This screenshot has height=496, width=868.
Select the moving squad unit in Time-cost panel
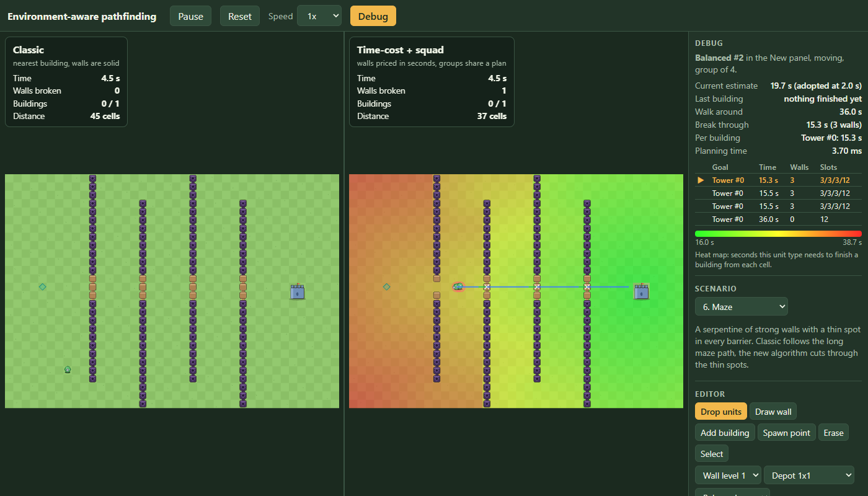(458, 286)
